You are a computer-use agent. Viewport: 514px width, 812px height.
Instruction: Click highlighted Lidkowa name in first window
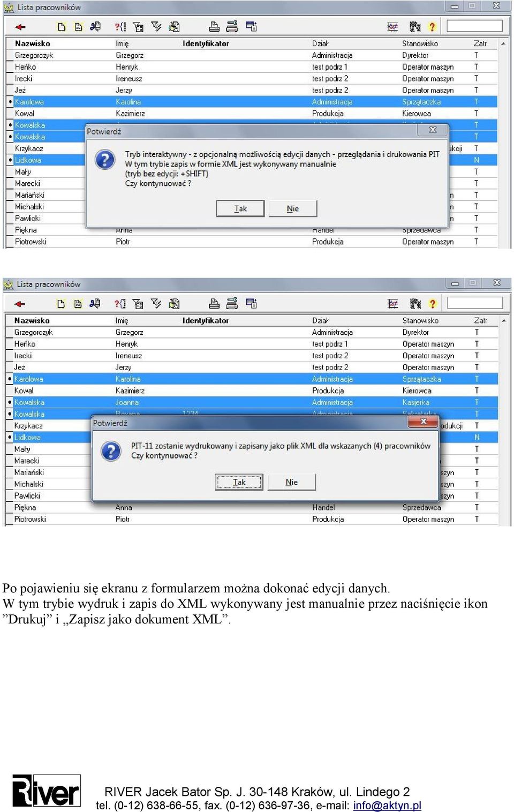(x=28, y=160)
